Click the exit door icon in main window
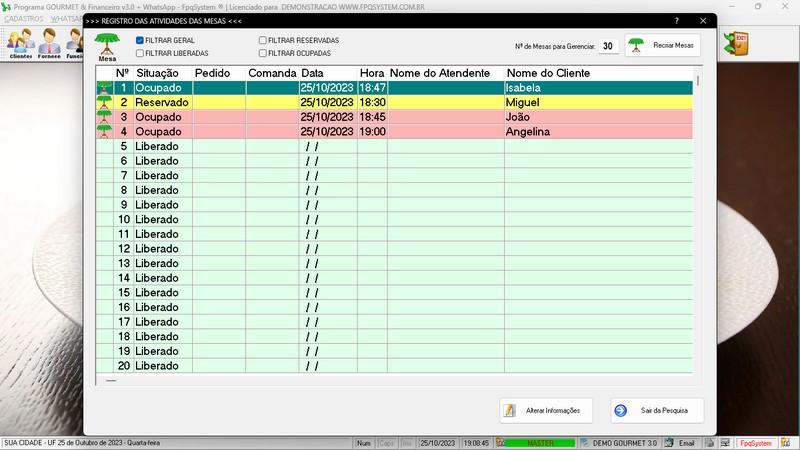 click(x=736, y=44)
